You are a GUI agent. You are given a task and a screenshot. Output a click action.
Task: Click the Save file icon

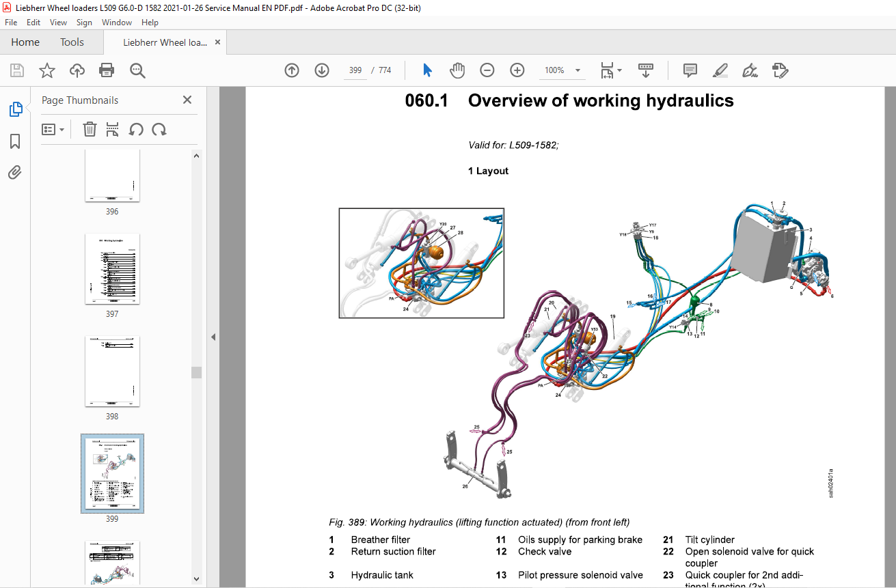point(17,70)
